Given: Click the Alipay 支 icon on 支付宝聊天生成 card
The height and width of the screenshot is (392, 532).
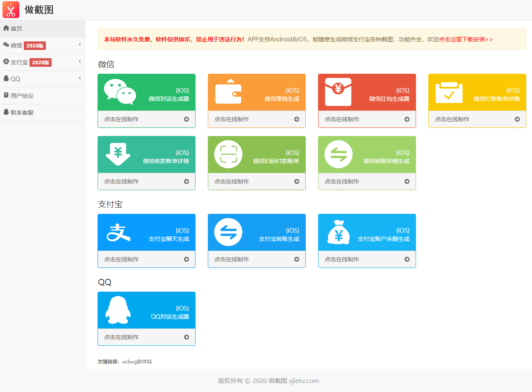Looking at the screenshot, I should click(x=118, y=232).
